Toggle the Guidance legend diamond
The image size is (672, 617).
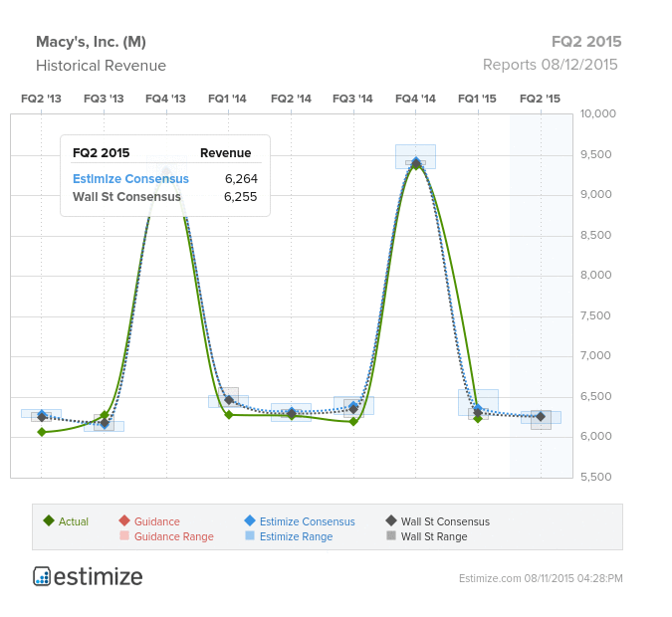pos(124,521)
